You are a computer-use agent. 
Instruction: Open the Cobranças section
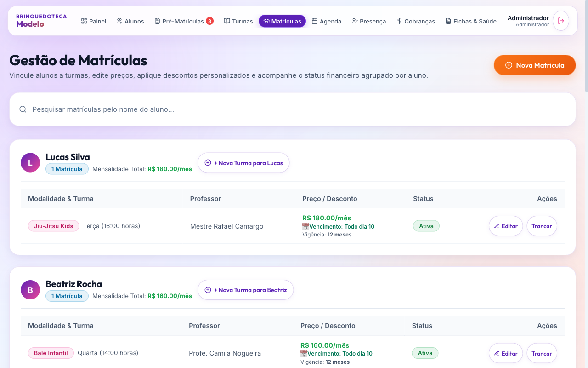tap(416, 21)
